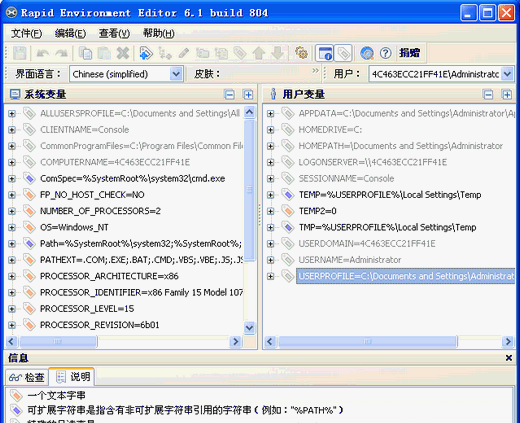The height and width of the screenshot is (423, 520).
Task: Click the Copy toolbar icon
Action: pyautogui.click(x=85, y=53)
